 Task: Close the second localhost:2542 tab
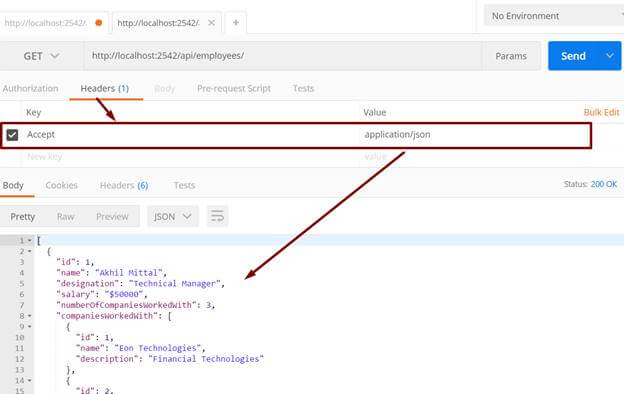212,23
